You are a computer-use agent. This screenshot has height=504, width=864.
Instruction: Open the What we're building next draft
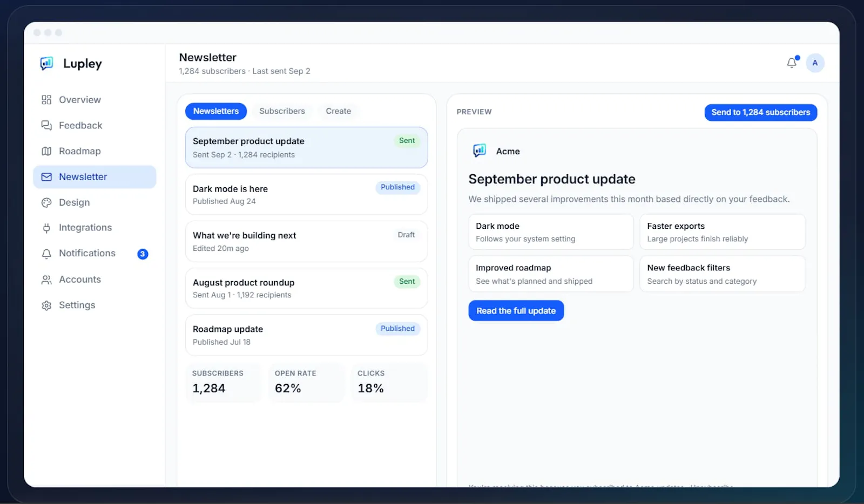coord(306,241)
